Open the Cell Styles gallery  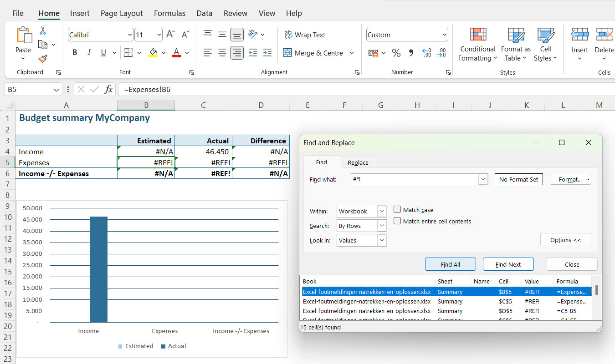[545, 44]
